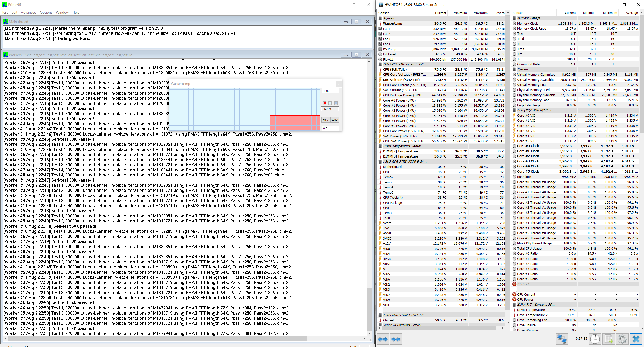Viewport: 644px width, 347px height.
Task: Click the Reset button in Wassertemp graph
Action: 335,120
